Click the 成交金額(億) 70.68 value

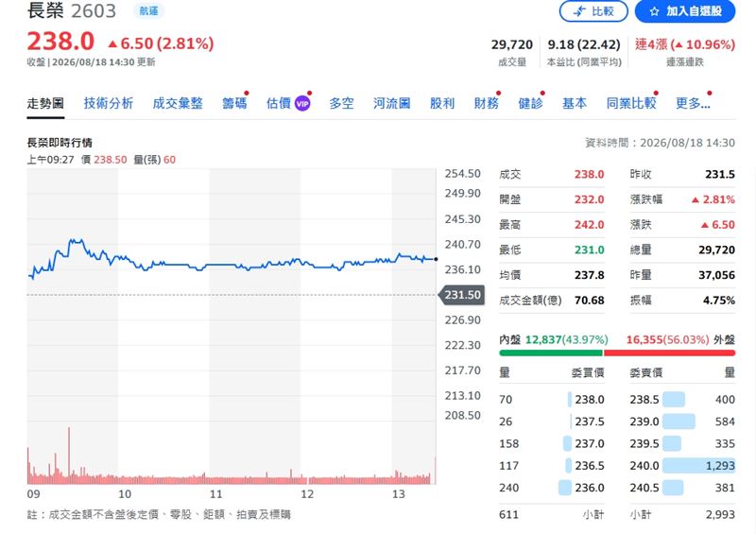589,300
